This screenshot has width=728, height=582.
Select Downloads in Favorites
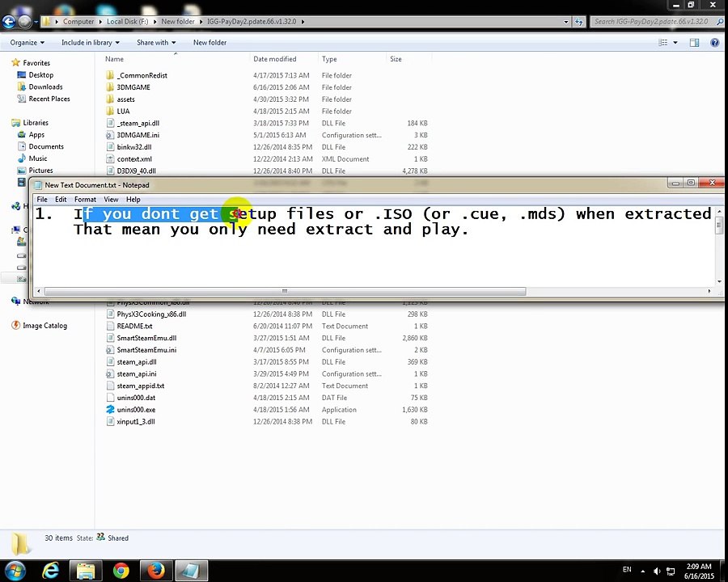click(45, 86)
